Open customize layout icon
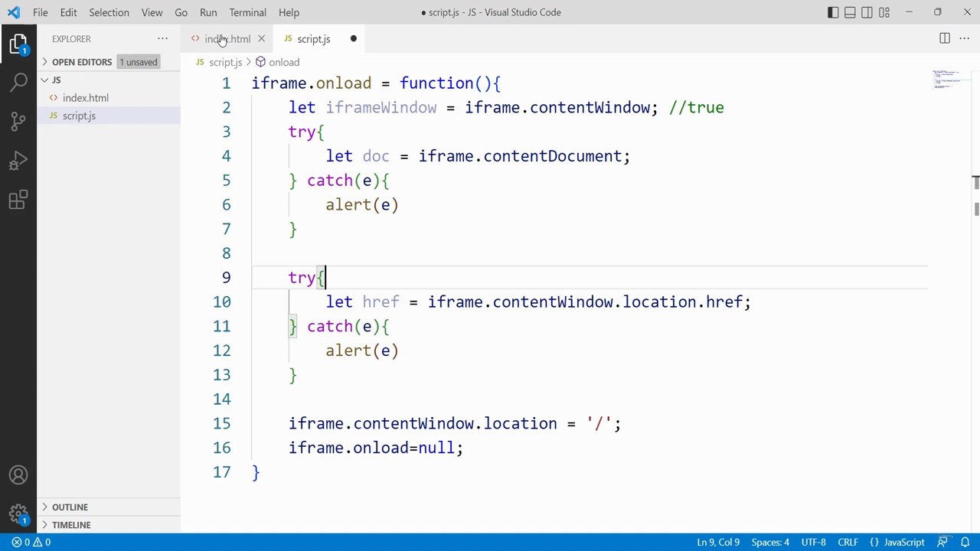980x551 pixels. [x=884, y=12]
